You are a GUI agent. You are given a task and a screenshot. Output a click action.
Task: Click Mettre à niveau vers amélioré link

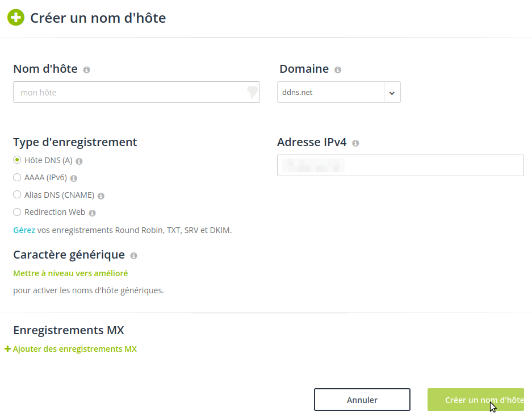(70, 273)
